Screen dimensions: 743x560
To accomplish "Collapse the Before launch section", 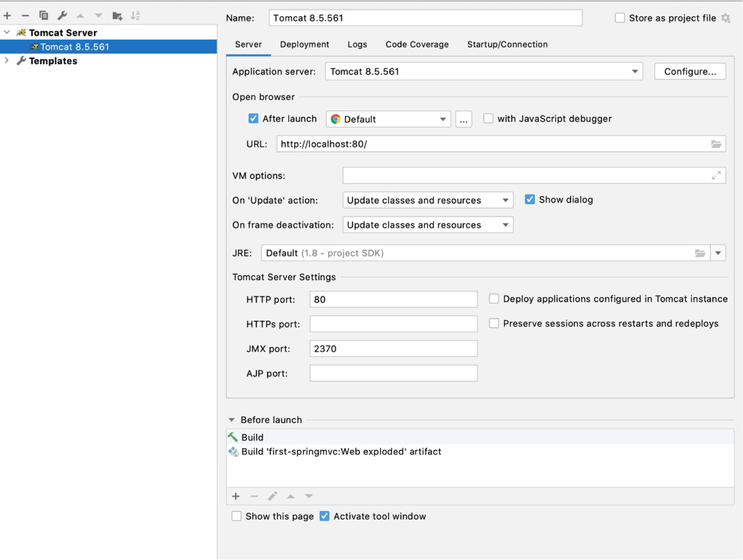I will pyautogui.click(x=231, y=420).
